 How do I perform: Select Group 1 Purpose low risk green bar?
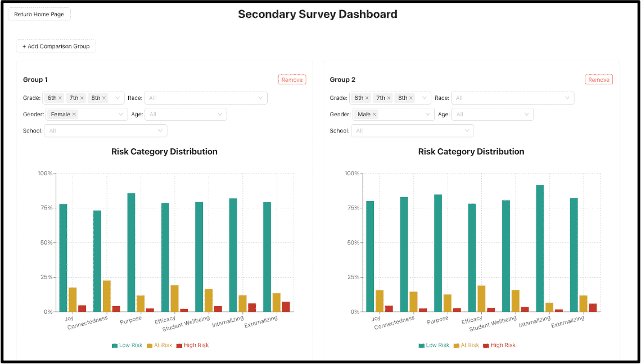click(131, 252)
